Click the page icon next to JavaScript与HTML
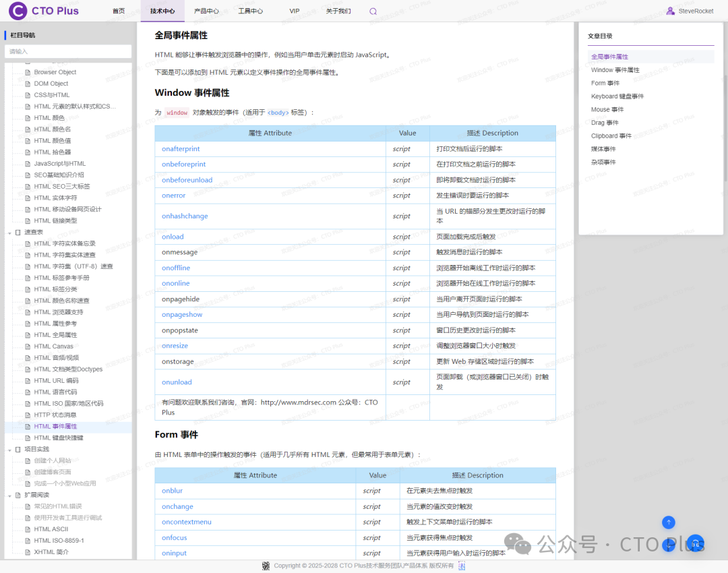Image resolution: width=728 pixels, height=573 pixels. [28, 163]
